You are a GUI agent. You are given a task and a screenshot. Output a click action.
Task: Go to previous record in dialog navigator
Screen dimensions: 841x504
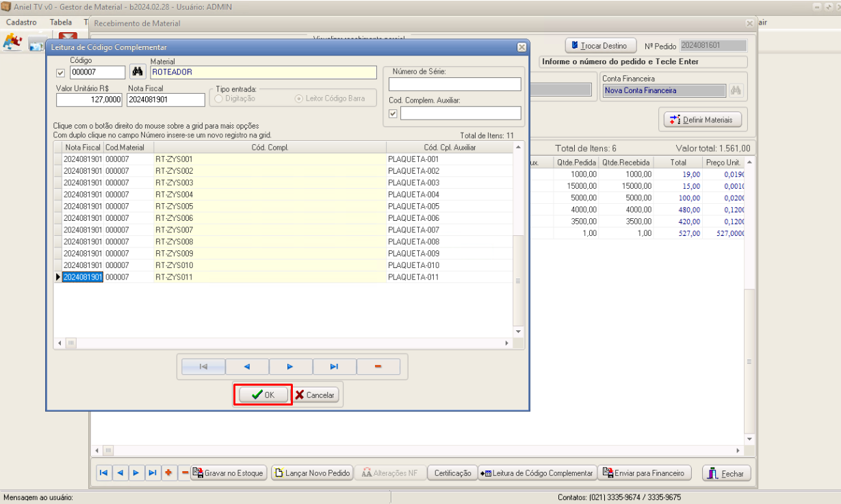(246, 367)
